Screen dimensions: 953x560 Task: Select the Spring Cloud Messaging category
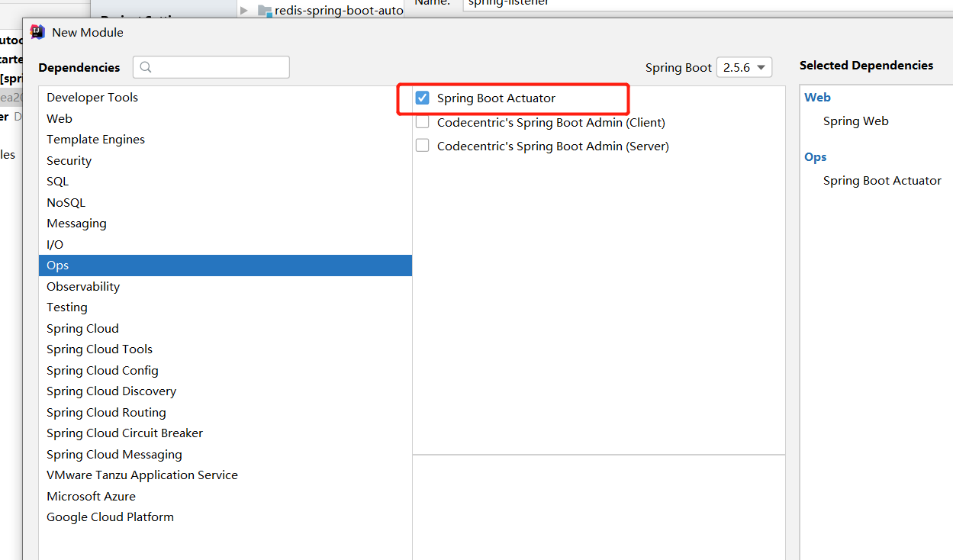[x=225, y=454]
